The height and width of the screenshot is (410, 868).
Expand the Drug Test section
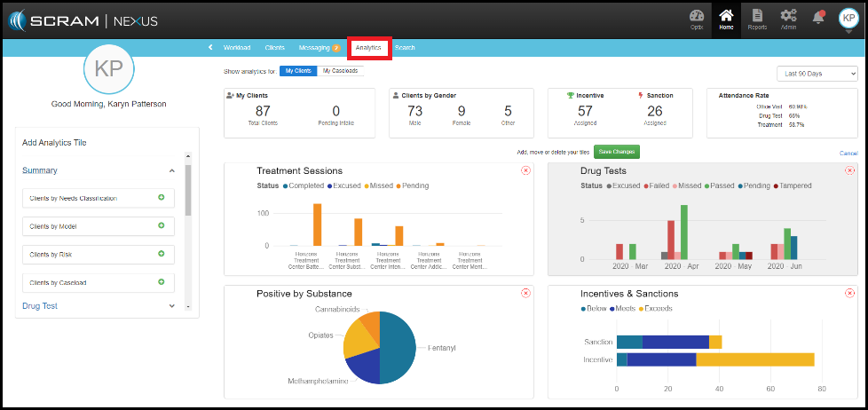171,306
